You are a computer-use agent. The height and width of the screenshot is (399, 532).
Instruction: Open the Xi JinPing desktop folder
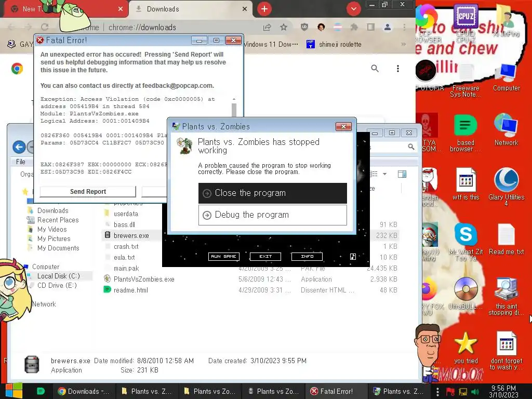coord(506,20)
